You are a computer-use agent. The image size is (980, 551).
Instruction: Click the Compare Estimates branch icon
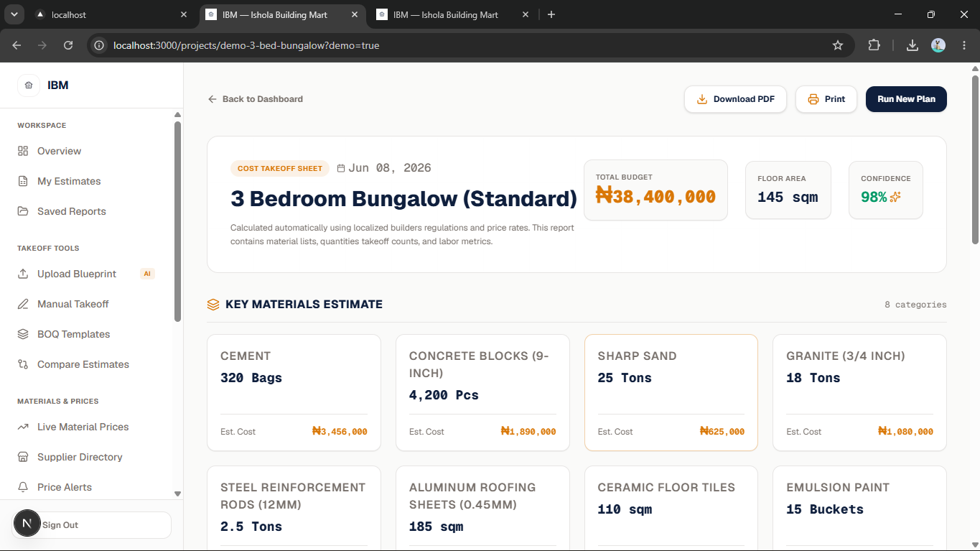[23, 364]
